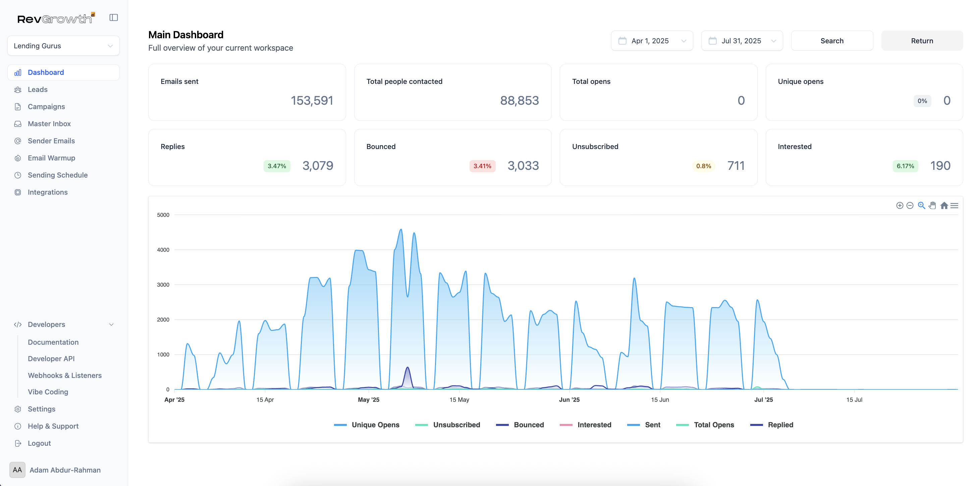Image resolution: width=980 pixels, height=486 pixels.
Task: Toggle Unique Opens series in legend
Action: pos(366,425)
